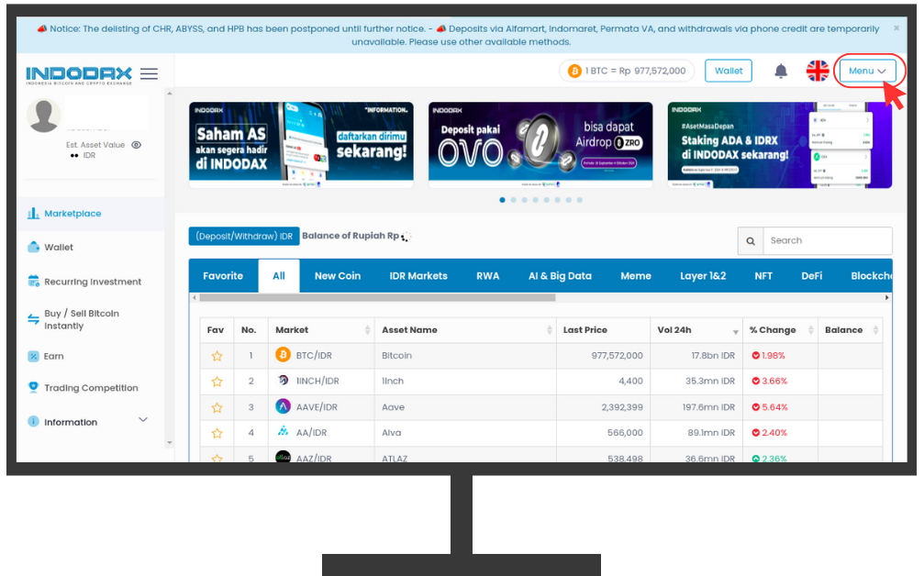This screenshot has height=576, width=924.
Task: Sort by Asset Name column arrows
Action: pyautogui.click(x=550, y=330)
